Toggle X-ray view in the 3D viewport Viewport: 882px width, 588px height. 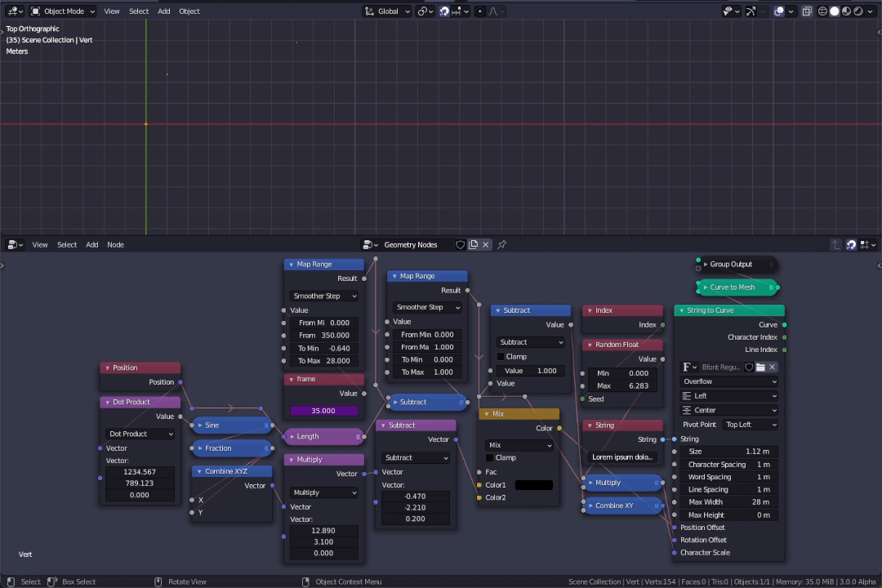[x=807, y=11]
